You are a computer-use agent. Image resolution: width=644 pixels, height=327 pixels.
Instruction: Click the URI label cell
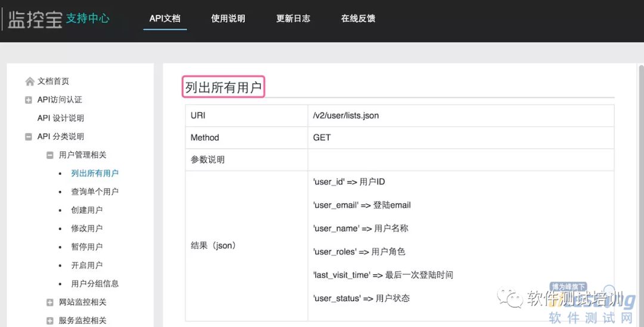[x=246, y=115]
